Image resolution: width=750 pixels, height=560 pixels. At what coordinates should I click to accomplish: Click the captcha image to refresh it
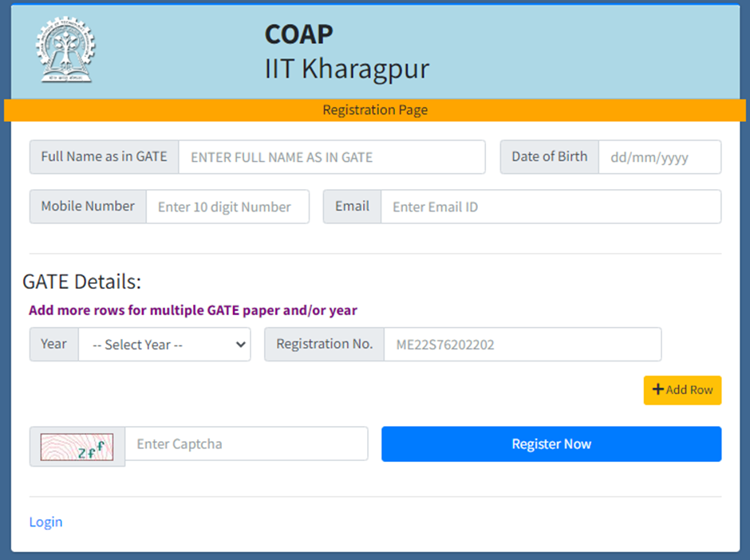76,444
